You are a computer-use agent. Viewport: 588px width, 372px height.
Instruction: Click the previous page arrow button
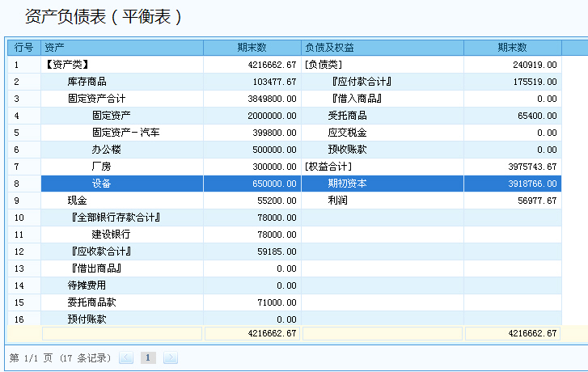[x=126, y=357]
